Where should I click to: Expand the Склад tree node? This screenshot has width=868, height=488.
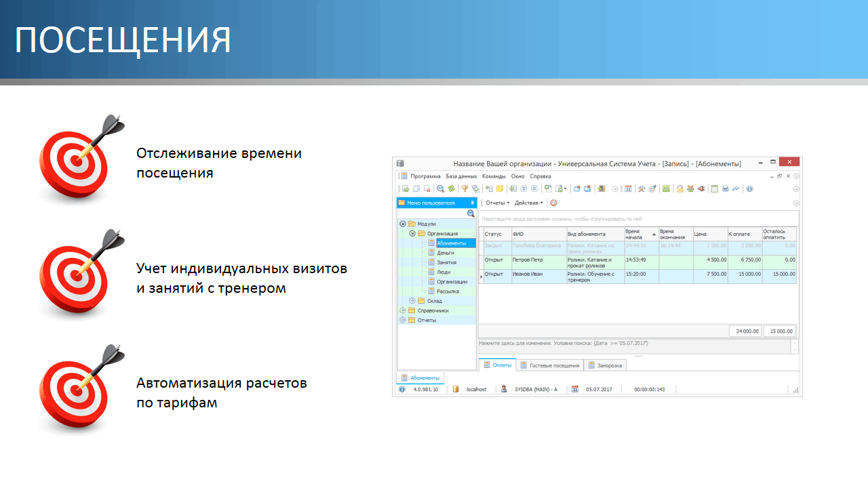412,301
